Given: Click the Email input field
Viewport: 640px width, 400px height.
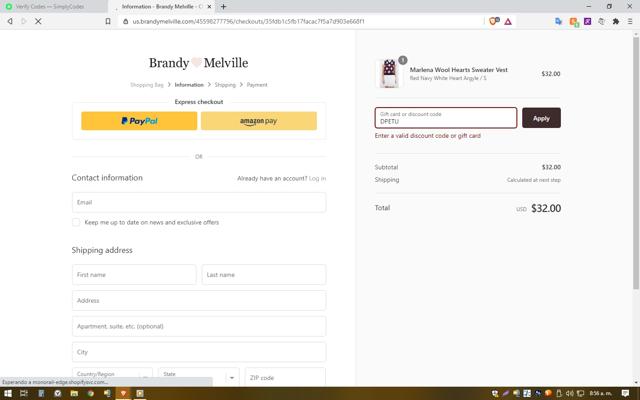Looking at the screenshot, I should click(x=199, y=202).
